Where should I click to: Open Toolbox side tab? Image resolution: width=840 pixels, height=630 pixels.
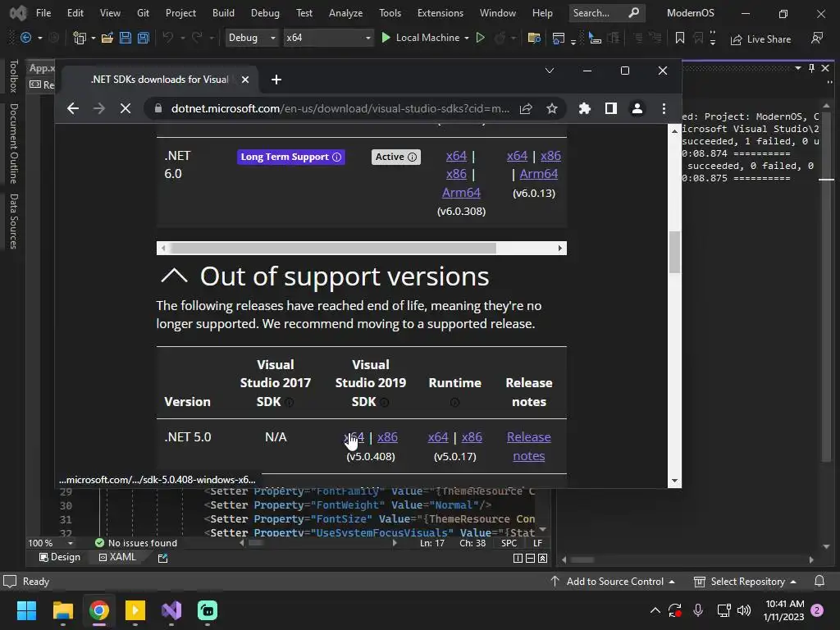tap(14, 76)
